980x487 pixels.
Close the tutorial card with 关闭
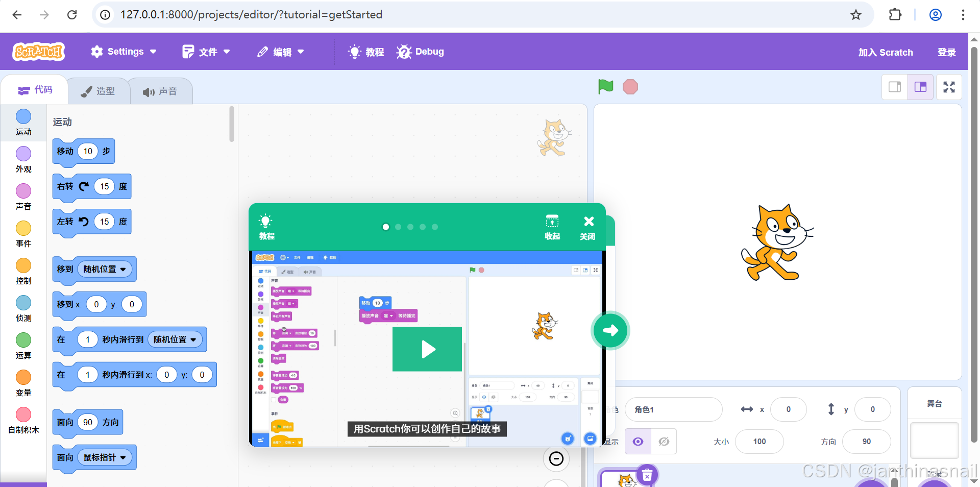588,228
